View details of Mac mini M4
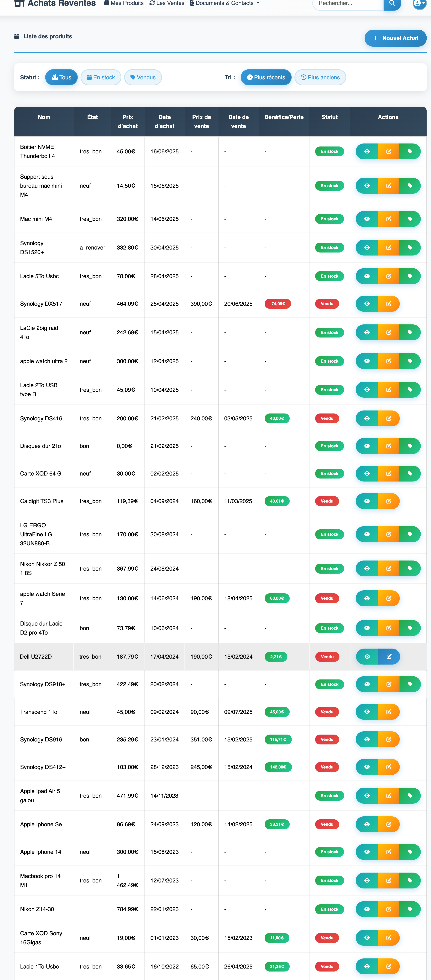Screen dimensions: 431x980 [367, 219]
